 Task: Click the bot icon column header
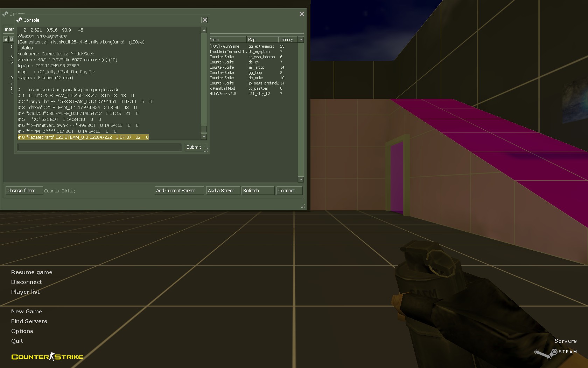click(x=11, y=39)
